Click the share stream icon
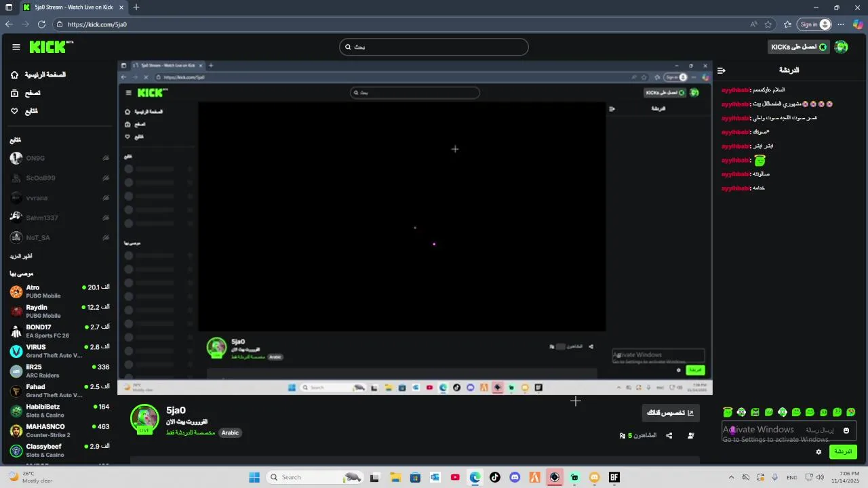This screenshot has height=488, width=868. 669,436
